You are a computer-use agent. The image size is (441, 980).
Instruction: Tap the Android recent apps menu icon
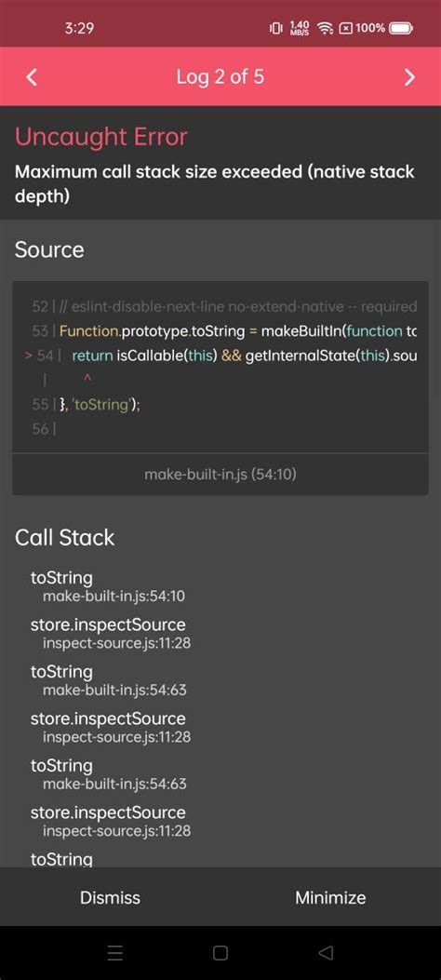tap(115, 952)
